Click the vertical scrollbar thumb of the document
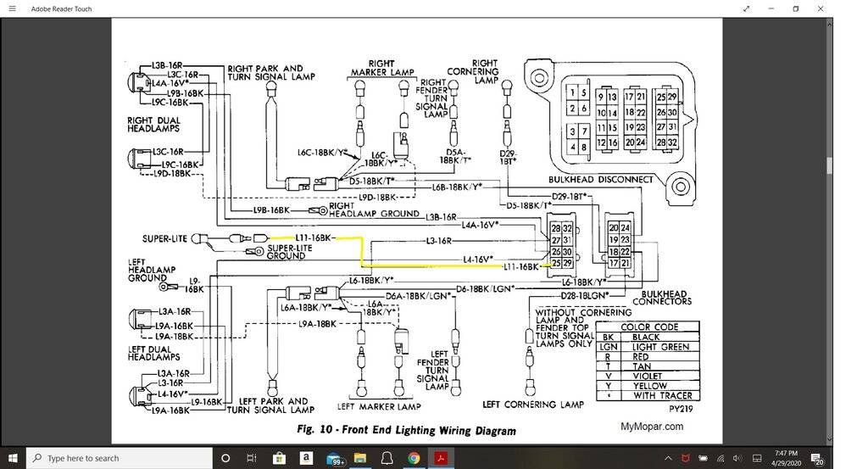The height and width of the screenshot is (469, 868). [830, 165]
